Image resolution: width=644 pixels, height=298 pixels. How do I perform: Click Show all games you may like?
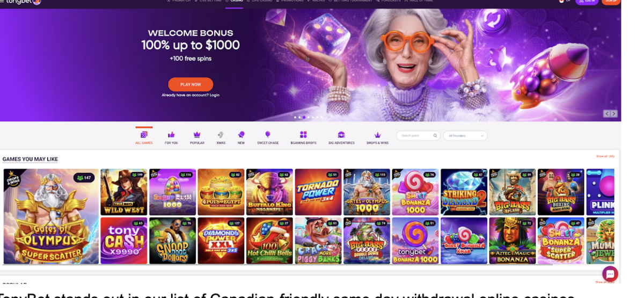605,156
